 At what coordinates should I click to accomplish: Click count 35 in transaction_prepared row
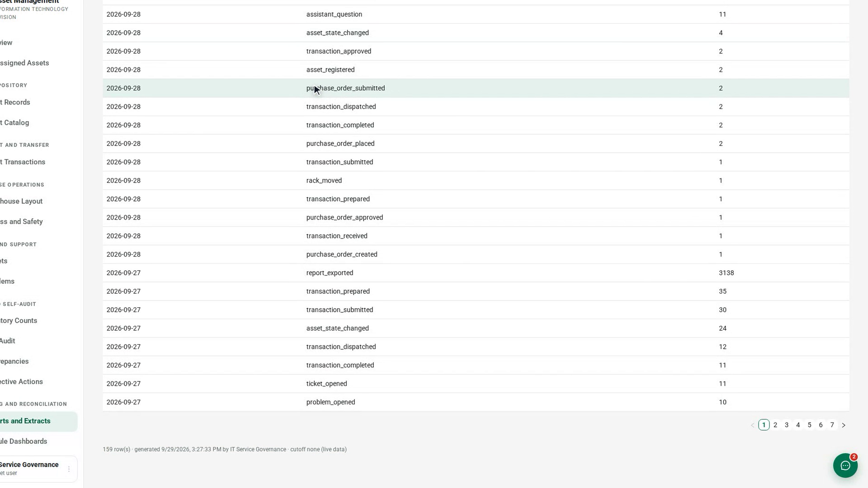click(x=722, y=291)
